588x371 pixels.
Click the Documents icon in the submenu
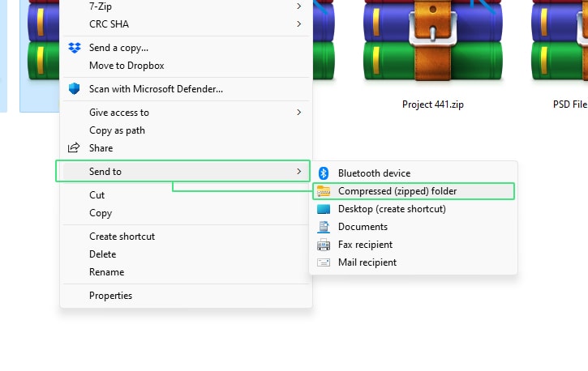324,227
